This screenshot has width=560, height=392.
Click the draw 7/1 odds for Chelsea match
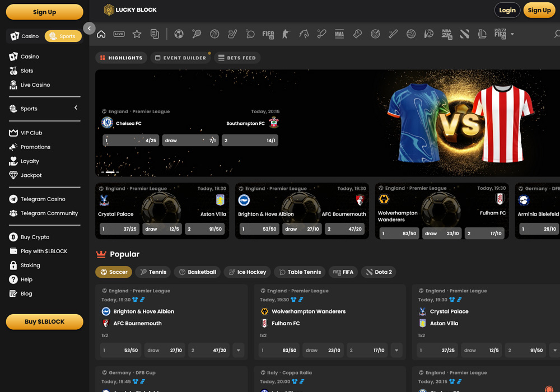point(190,140)
